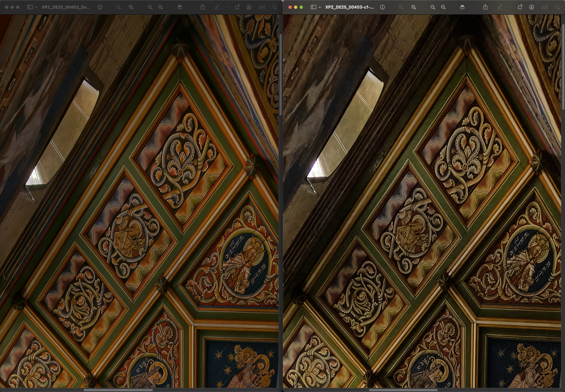Screen dimensions: 565x392
Task: Select Highlight pen in left Dx window
Action: click(x=217, y=7)
